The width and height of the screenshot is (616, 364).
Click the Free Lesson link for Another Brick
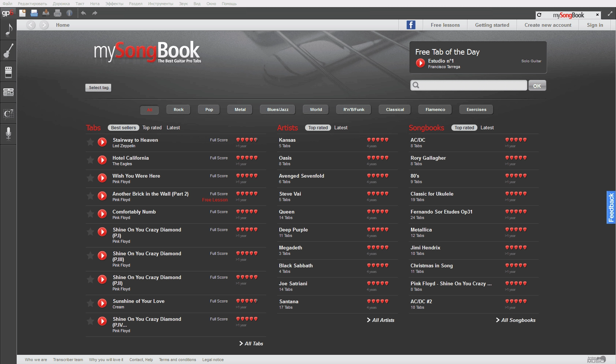(x=215, y=200)
